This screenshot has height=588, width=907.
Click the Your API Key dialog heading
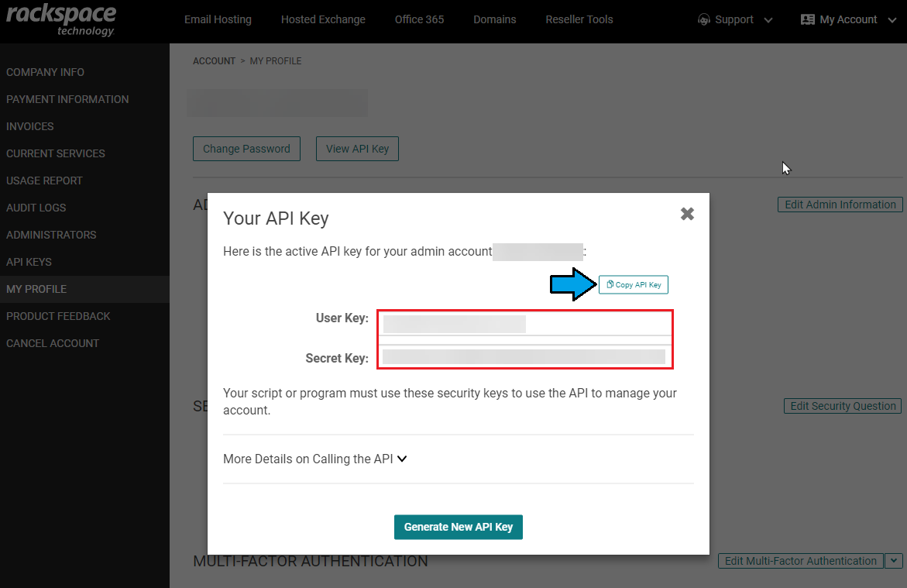[x=276, y=218]
